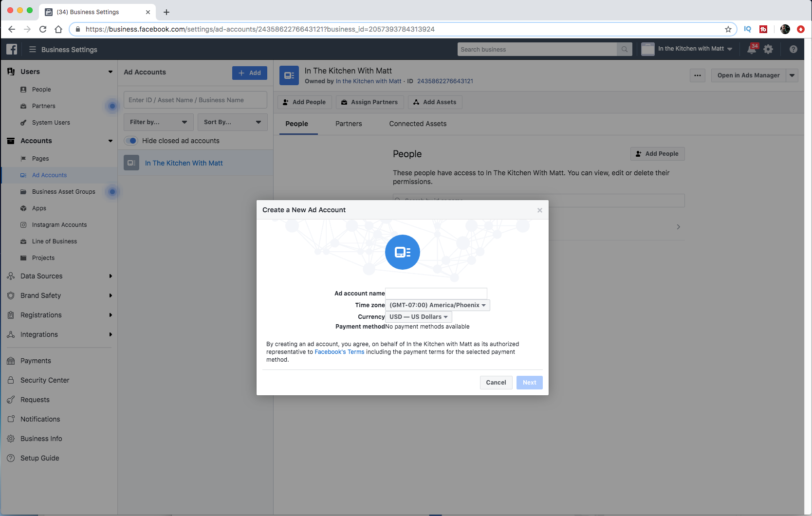The image size is (812, 516).
Task: Open Business Info
Action: tap(41, 439)
